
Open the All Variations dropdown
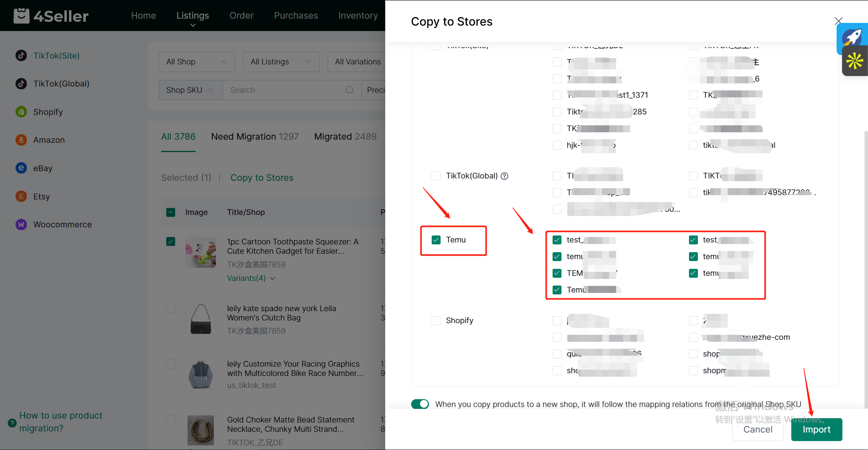pos(356,62)
